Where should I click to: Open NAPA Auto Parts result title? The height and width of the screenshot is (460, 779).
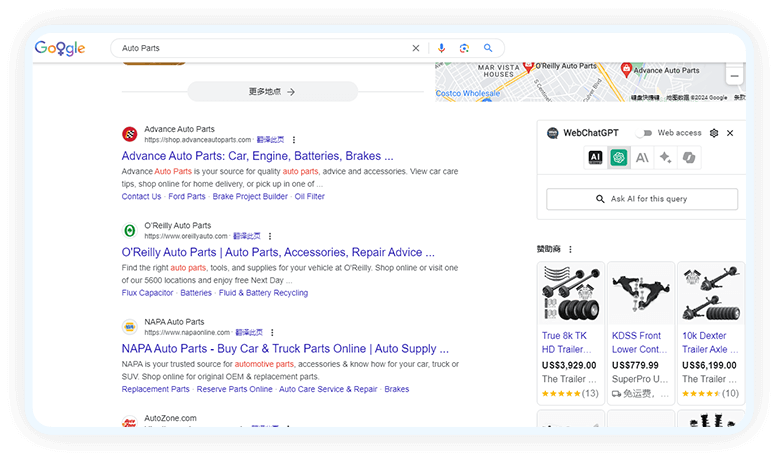pyautogui.click(x=285, y=349)
